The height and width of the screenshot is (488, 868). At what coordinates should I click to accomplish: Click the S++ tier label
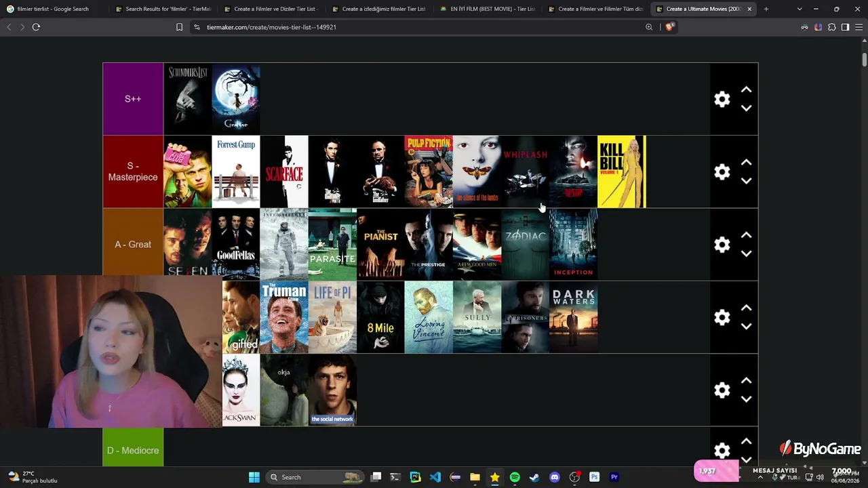(x=133, y=99)
